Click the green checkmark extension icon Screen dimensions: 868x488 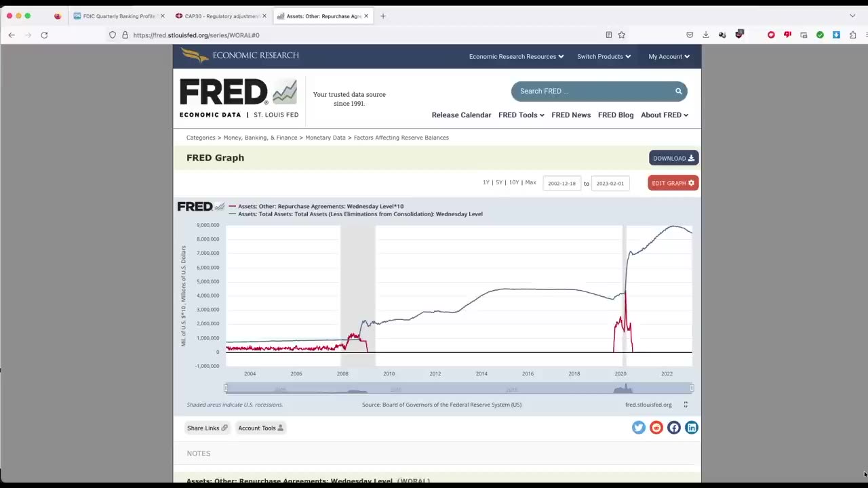click(820, 35)
